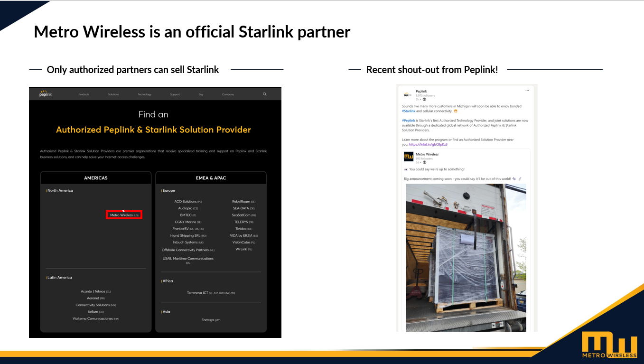Click the FrontierBV provider link

coord(188,229)
